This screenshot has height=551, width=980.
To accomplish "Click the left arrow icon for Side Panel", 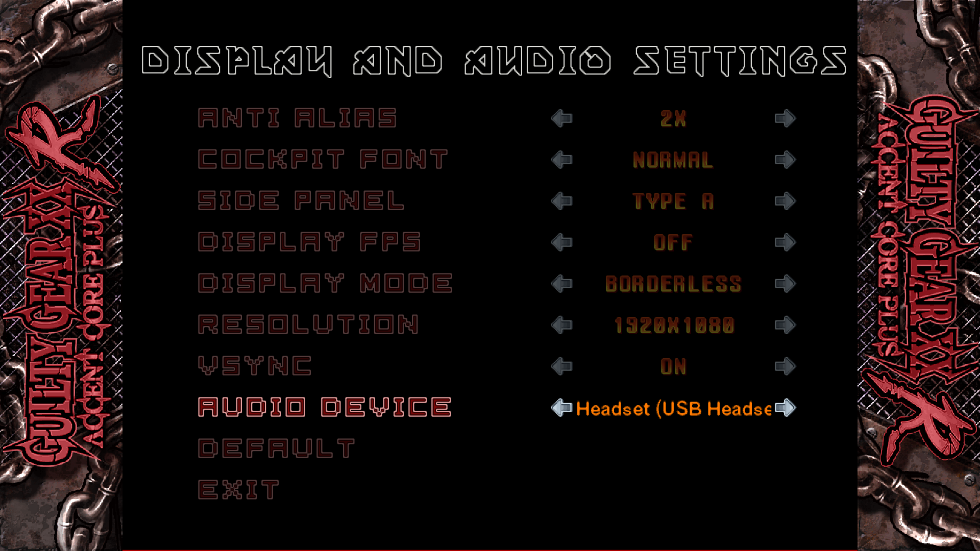I will pos(560,201).
